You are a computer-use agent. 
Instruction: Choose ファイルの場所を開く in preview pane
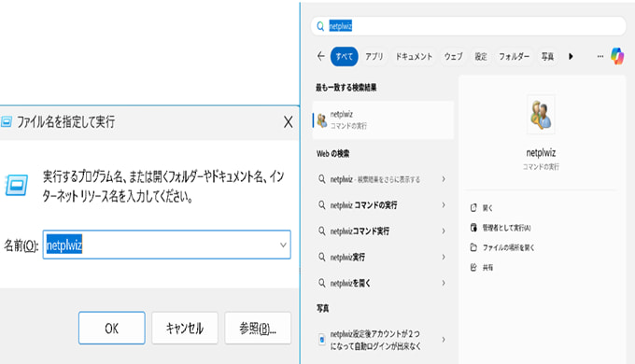pyautogui.click(x=508, y=247)
